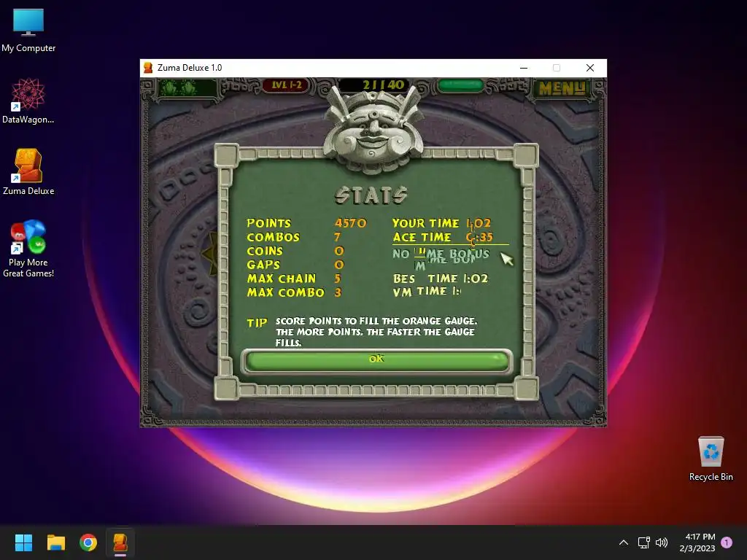
Task: Click the LVL 1-2 level indicator
Action: coord(286,85)
